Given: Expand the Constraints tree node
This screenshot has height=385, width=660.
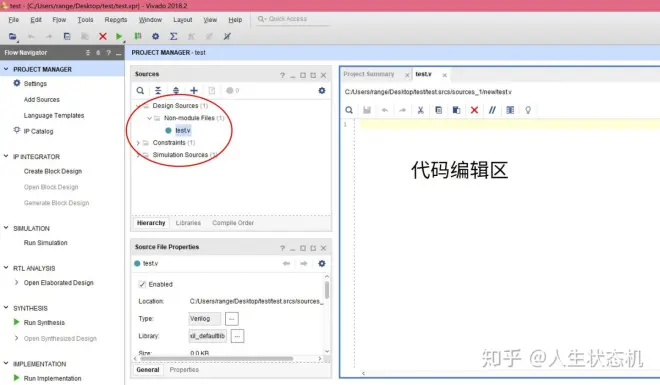Looking at the screenshot, I should [x=138, y=143].
